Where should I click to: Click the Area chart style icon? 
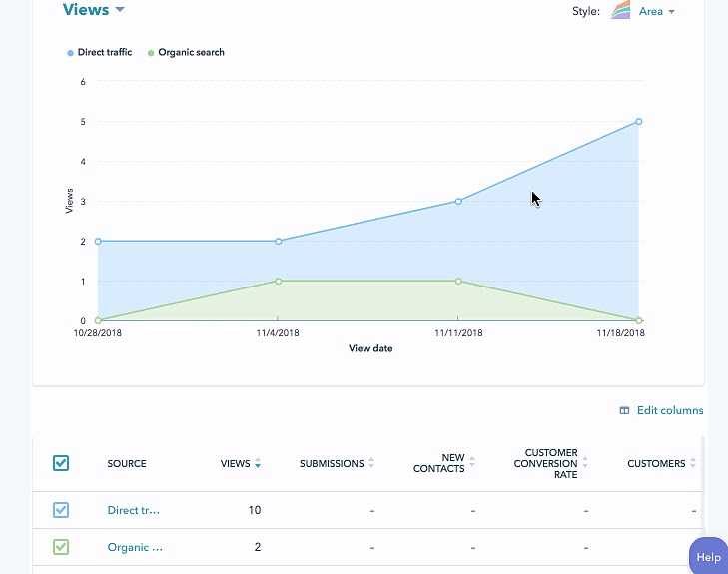(620, 11)
